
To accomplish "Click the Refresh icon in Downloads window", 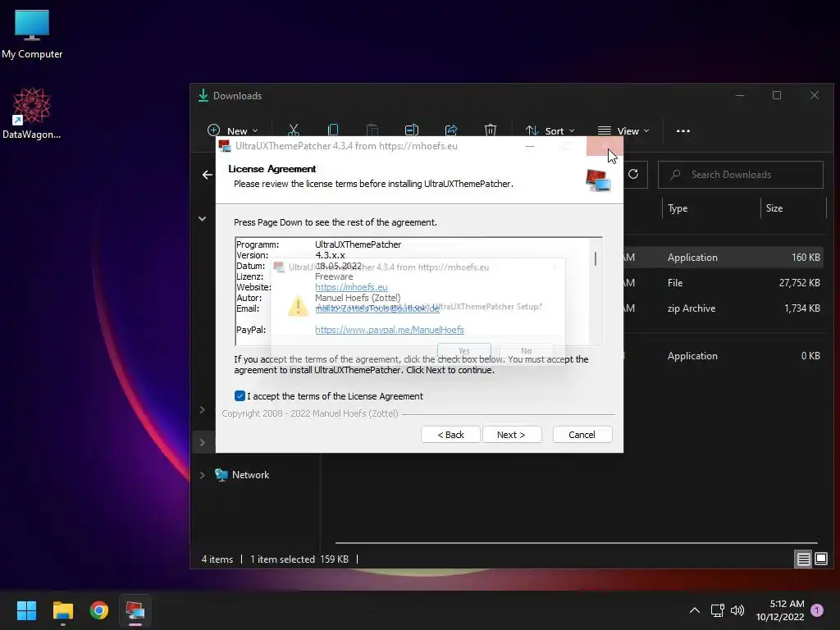I will [633, 174].
